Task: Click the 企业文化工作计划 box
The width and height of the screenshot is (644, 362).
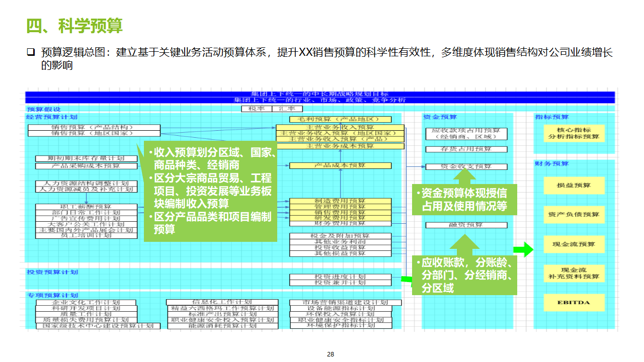Action: click(x=86, y=303)
